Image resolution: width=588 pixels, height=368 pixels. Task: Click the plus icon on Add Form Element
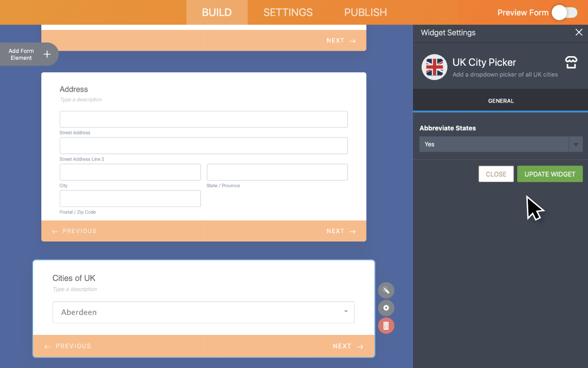click(47, 54)
